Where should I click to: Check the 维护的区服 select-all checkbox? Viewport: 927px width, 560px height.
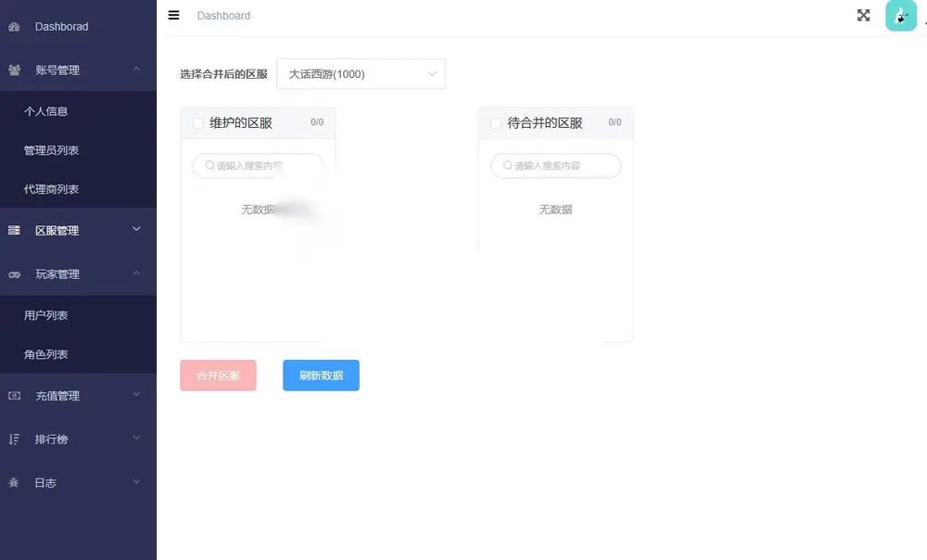[x=198, y=122]
